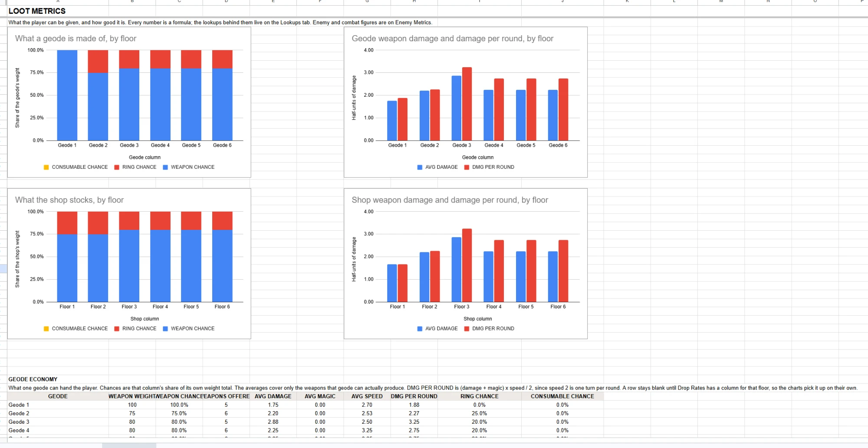868x448 pixels.
Task: Select the RING CHANCE column header cell in the table
Action: [480, 396]
